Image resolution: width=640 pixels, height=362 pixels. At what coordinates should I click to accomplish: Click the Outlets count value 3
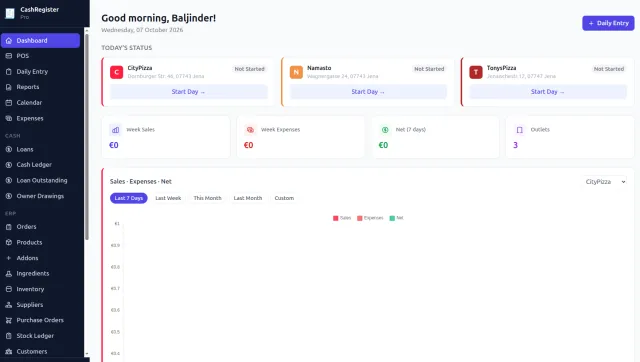[516, 145]
